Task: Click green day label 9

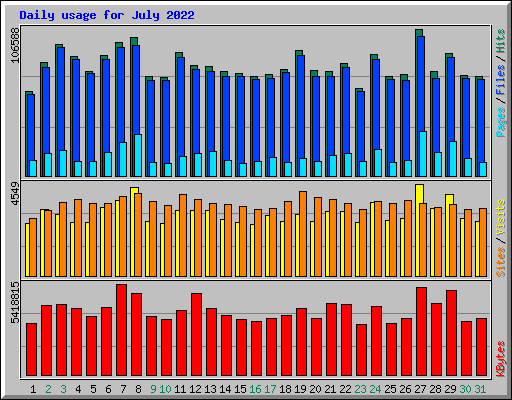Action: pyautogui.click(x=153, y=389)
